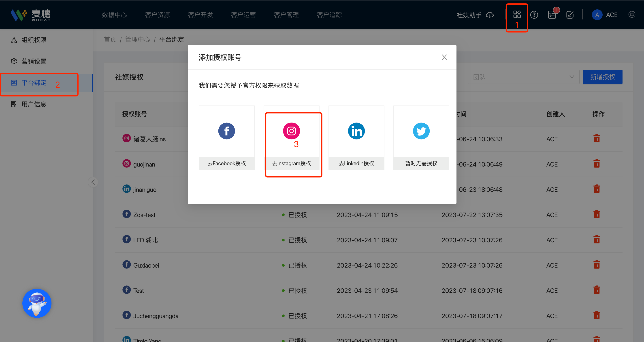Viewport: 644px width, 342px height.
Task: Click the 社媒助手 cloud download icon
Action: 490,15
